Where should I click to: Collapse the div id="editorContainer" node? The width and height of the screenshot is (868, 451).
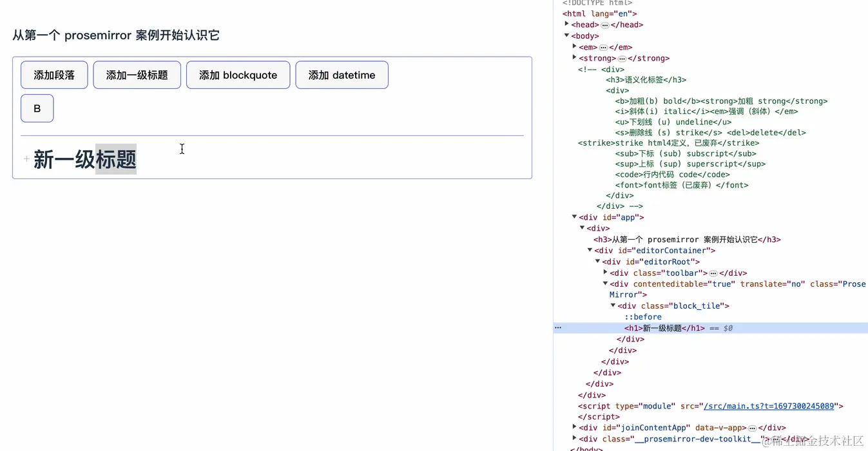pyautogui.click(x=590, y=250)
